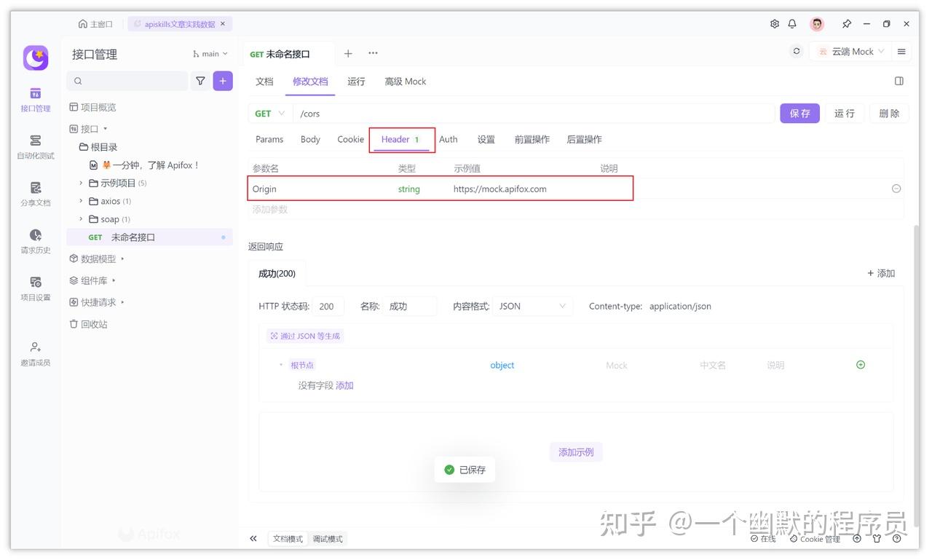Open the 云端 Mock environment dropdown
This screenshot has width=932, height=560.
coord(852,51)
